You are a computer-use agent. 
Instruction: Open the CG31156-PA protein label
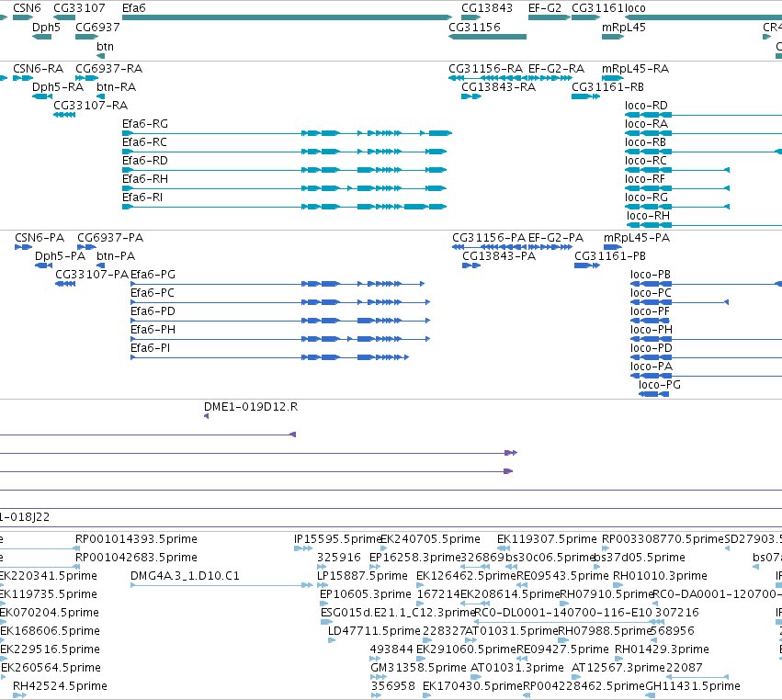tap(489, 237)
